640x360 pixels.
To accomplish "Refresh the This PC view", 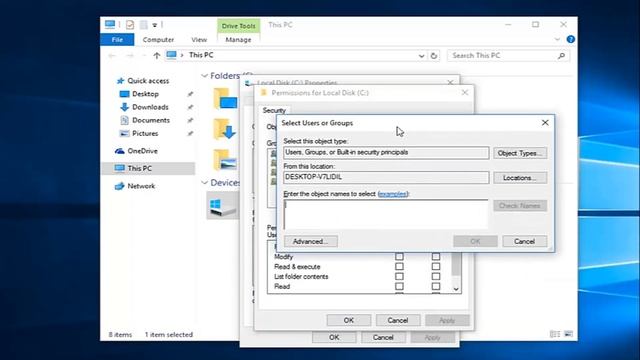I will pos(434,56).
